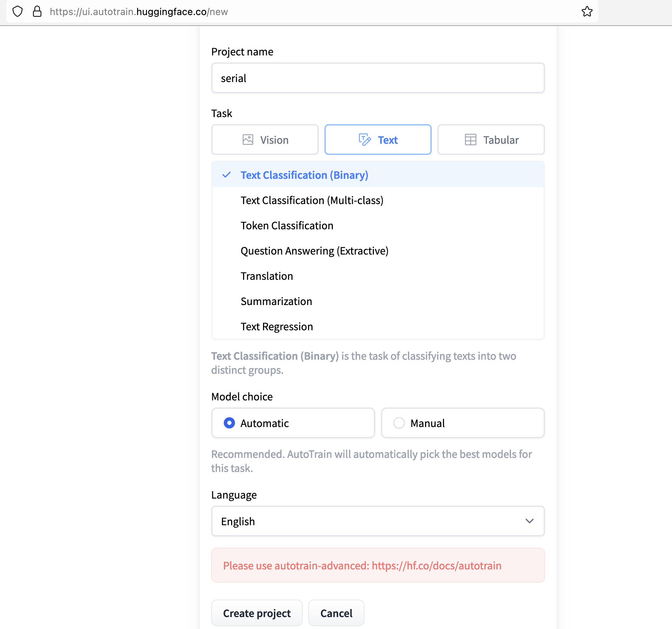Expand the English language selector chevron
The image size is (672, 629).
[x=529, y=521]
